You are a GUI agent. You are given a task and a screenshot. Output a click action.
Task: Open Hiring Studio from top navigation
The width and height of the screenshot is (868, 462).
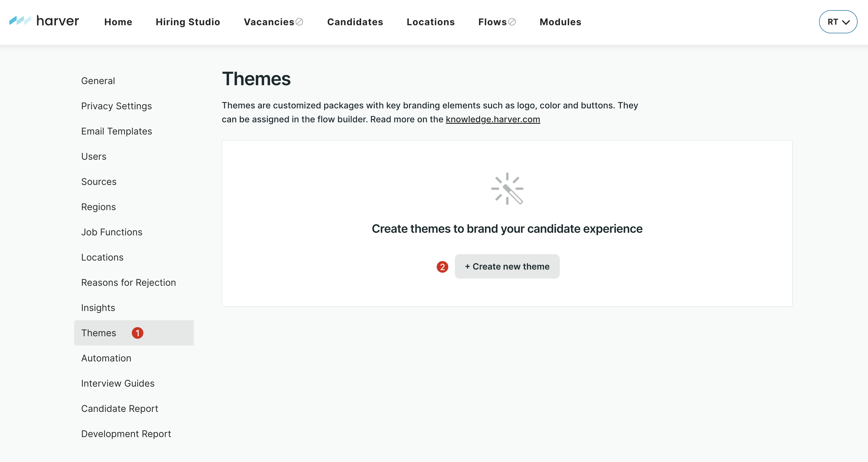[188, 22]
